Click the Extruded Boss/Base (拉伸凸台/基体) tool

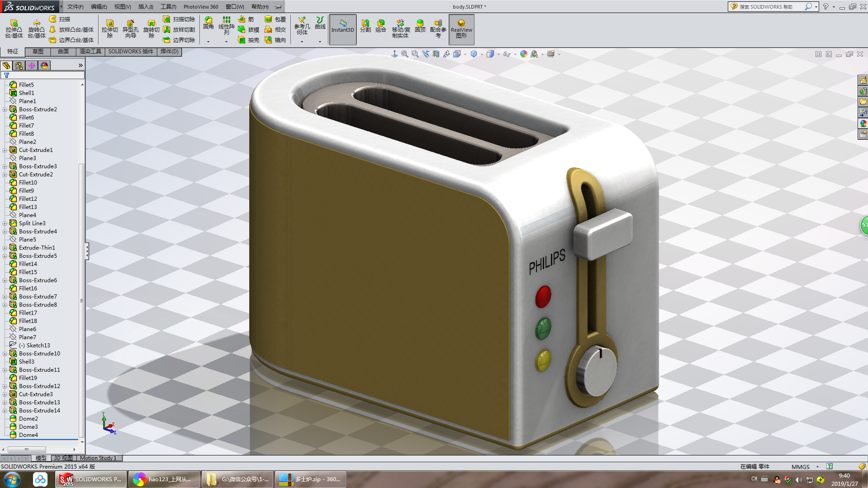[14, 29]
